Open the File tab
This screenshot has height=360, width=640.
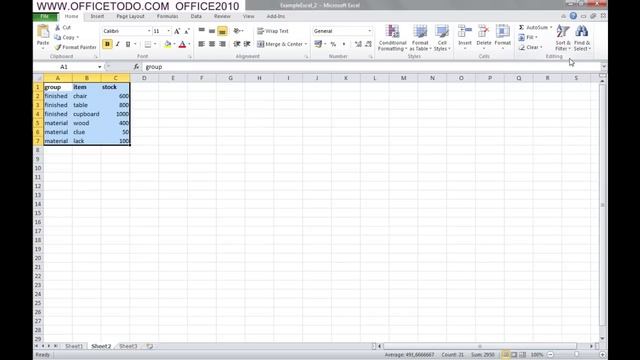(45, 16)
